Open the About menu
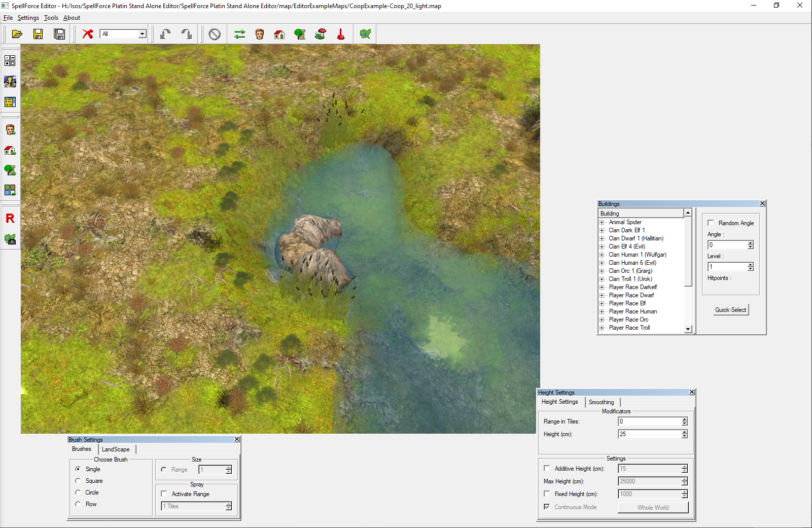This screenshot has height=528, width=812. 72,18
